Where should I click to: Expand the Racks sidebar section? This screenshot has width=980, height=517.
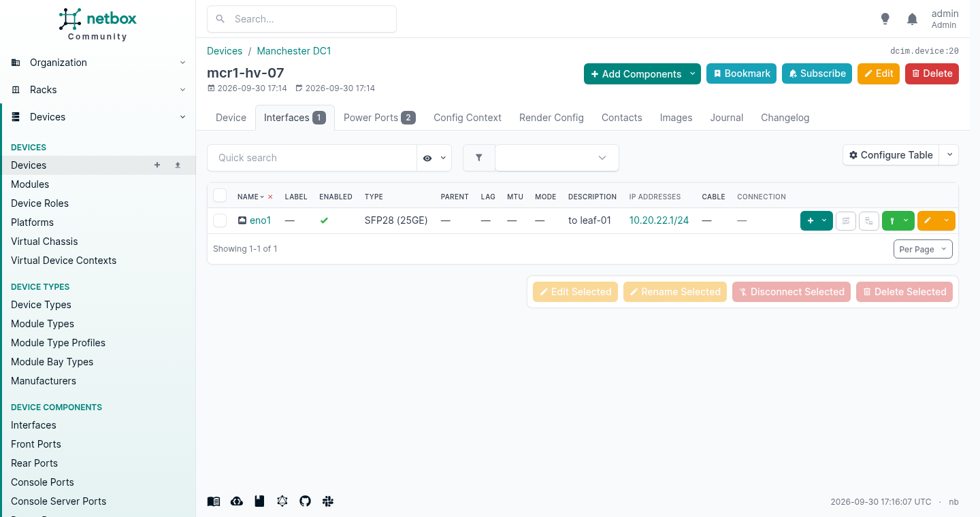click(97, 90)
